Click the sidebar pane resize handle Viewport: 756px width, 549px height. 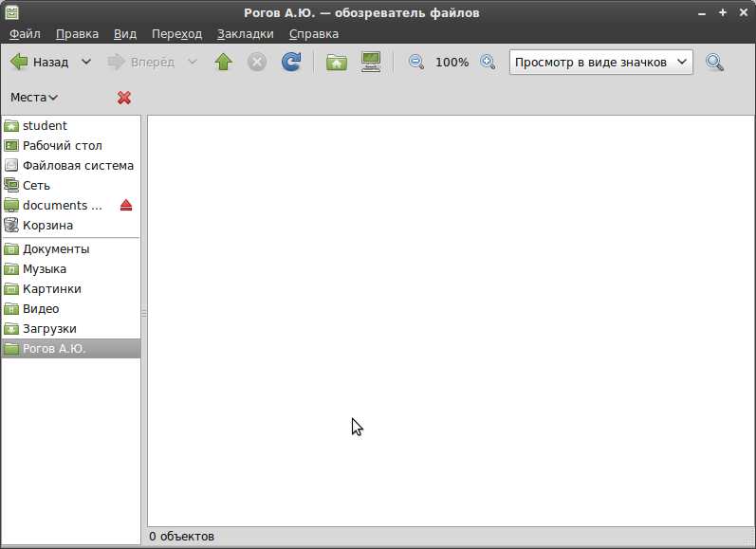click(x=144, y=313)
